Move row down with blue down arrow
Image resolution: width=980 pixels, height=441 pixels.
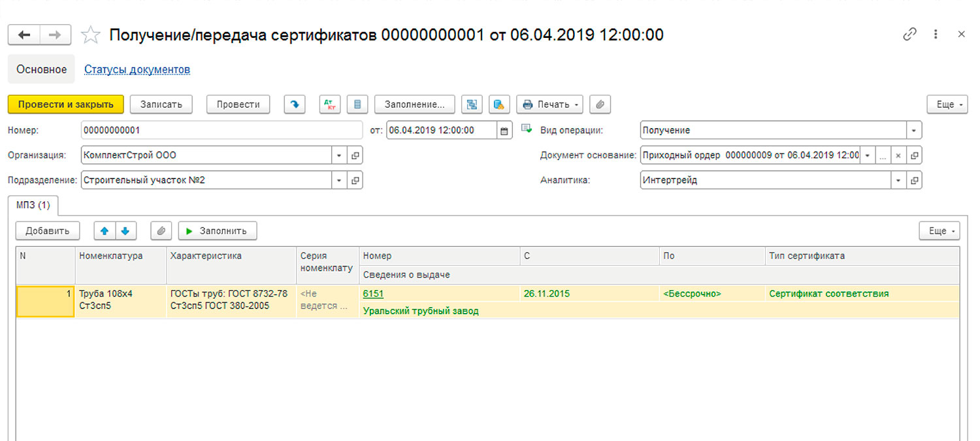coord(125,231)
